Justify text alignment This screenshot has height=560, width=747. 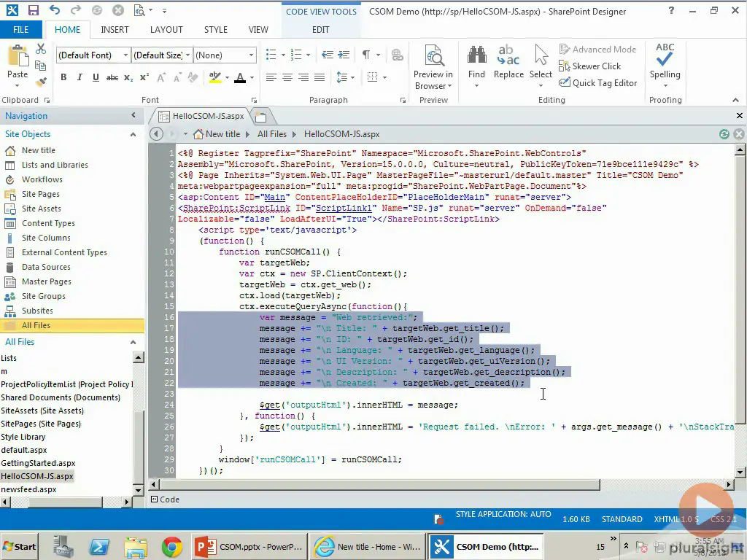[x=320, y=77]
